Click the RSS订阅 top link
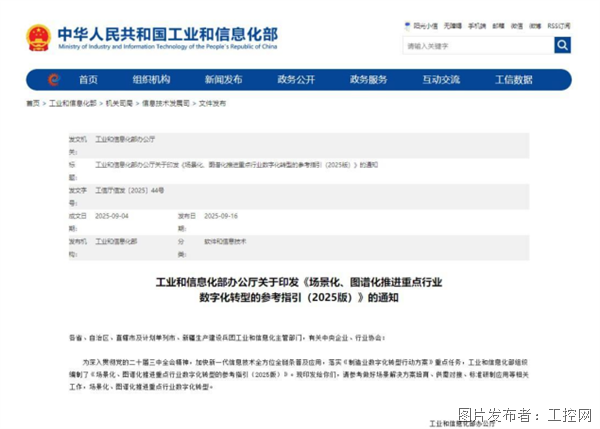The height and width of the screenshot is (429, 600). pyautogui.click(x=559, y=26)
